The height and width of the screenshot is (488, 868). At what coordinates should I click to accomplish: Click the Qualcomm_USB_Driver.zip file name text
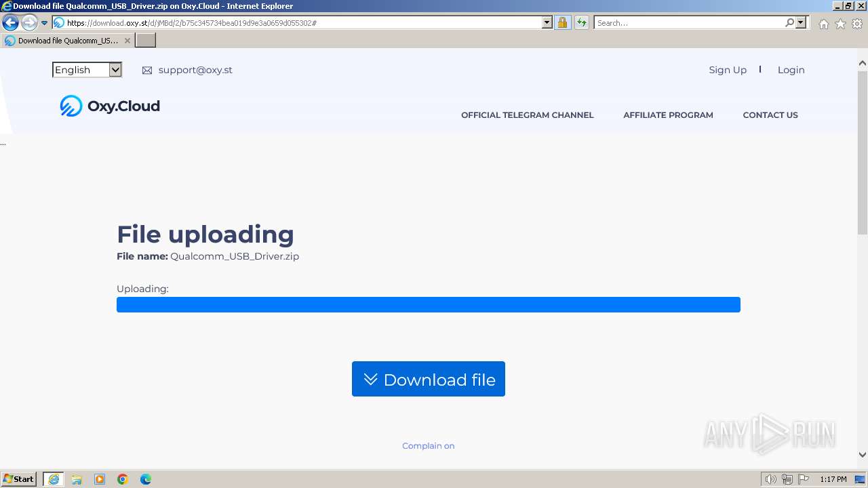click(235, 256)
